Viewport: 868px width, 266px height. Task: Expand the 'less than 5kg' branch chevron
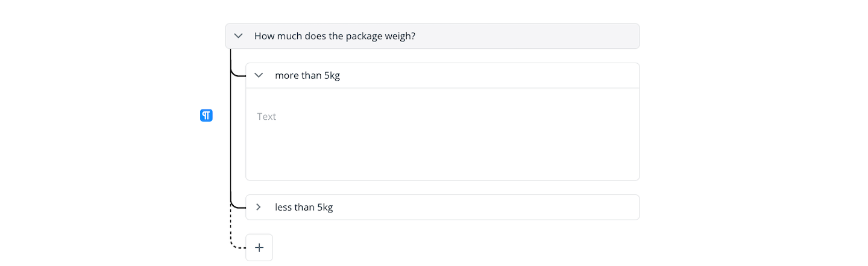[259, 207]
